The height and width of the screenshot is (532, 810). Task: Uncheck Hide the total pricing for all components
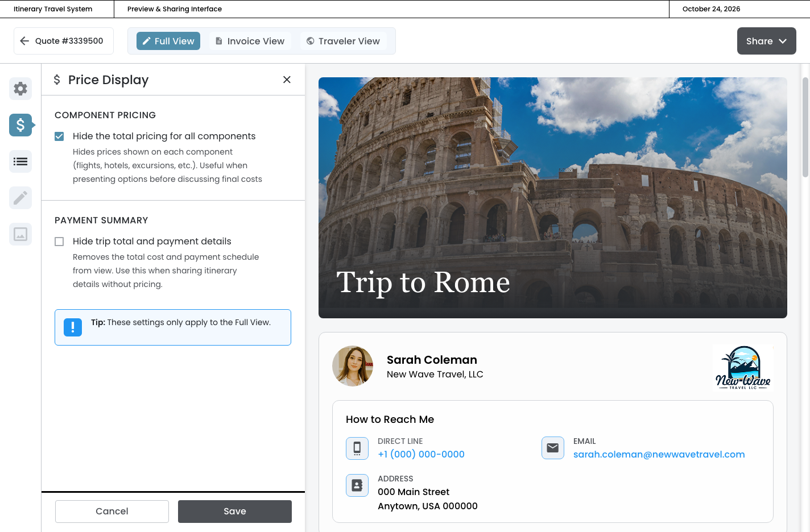point(59,136)
